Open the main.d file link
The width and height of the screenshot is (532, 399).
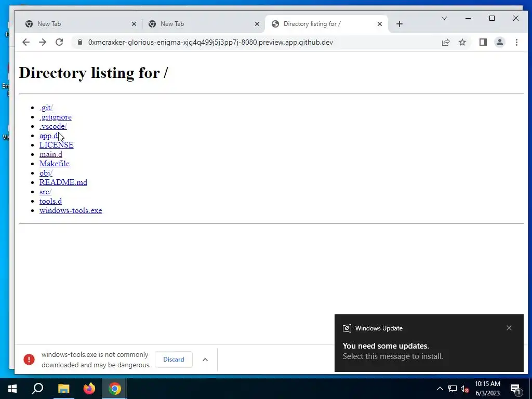coord(51,154)
